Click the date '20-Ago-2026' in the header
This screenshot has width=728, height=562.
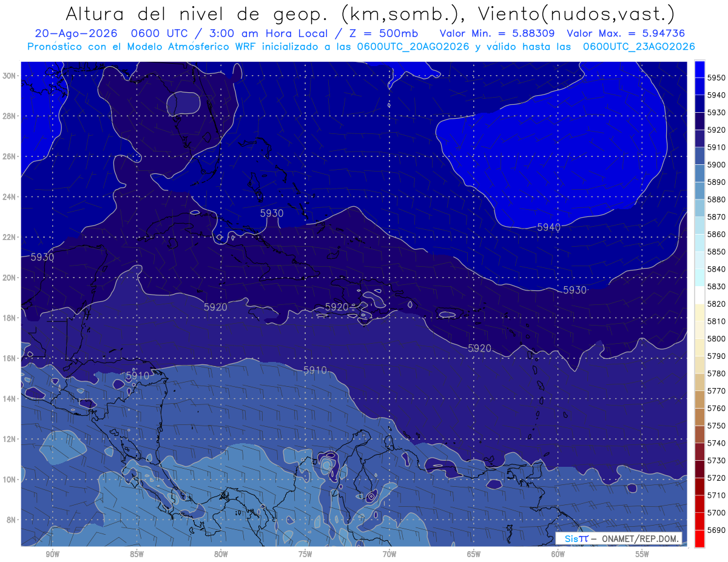pyautogui.click(x=78, y=33)
